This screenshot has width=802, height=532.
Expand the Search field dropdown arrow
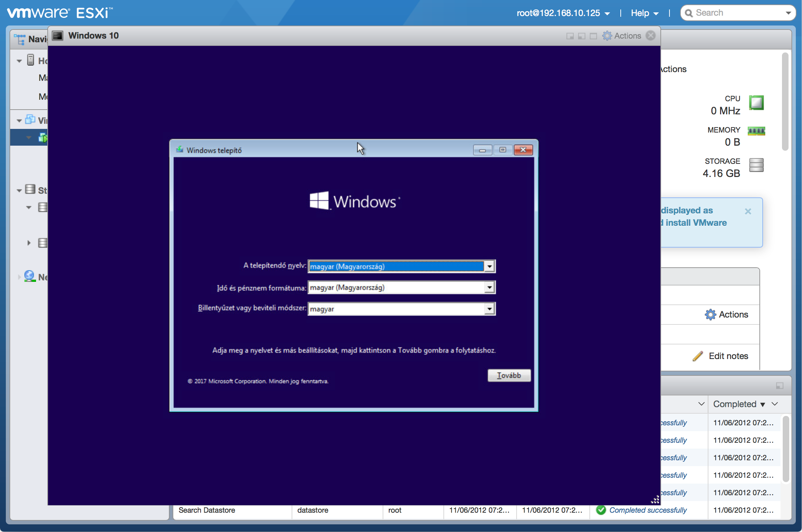pyautogui.click(x=788, y=13)
